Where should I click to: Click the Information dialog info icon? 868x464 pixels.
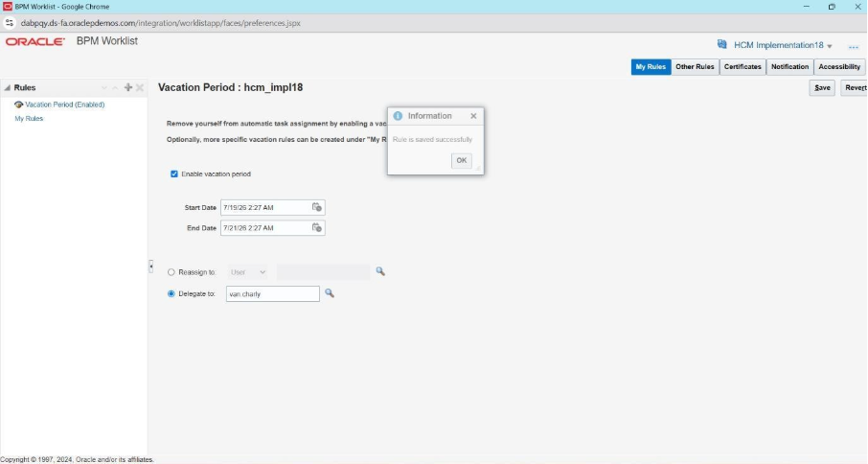398,116
